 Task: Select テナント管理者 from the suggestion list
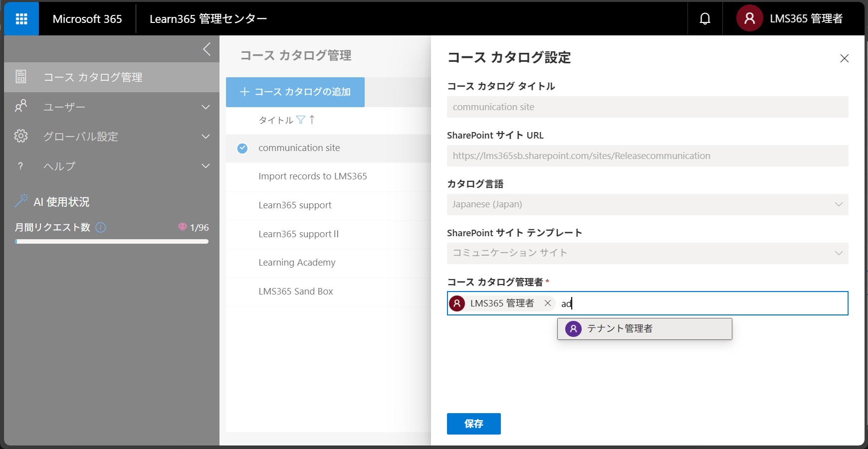(645, 329)
